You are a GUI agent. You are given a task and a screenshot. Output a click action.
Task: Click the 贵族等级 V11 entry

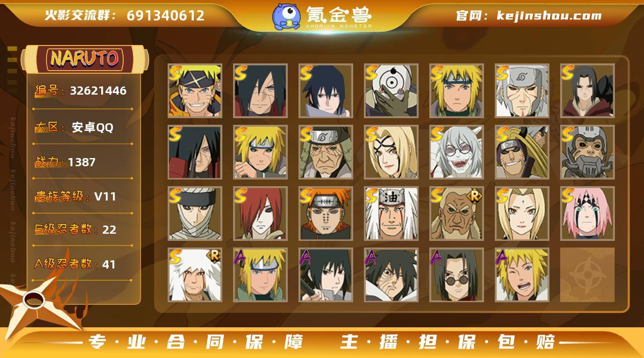75,196
